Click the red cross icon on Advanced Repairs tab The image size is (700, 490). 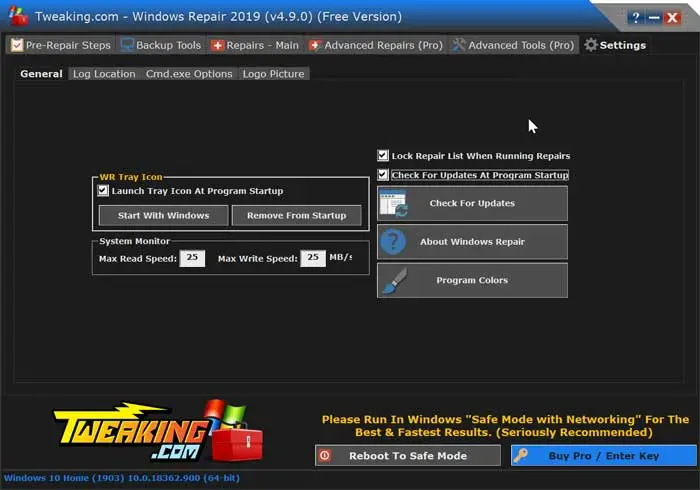[315, 45]
